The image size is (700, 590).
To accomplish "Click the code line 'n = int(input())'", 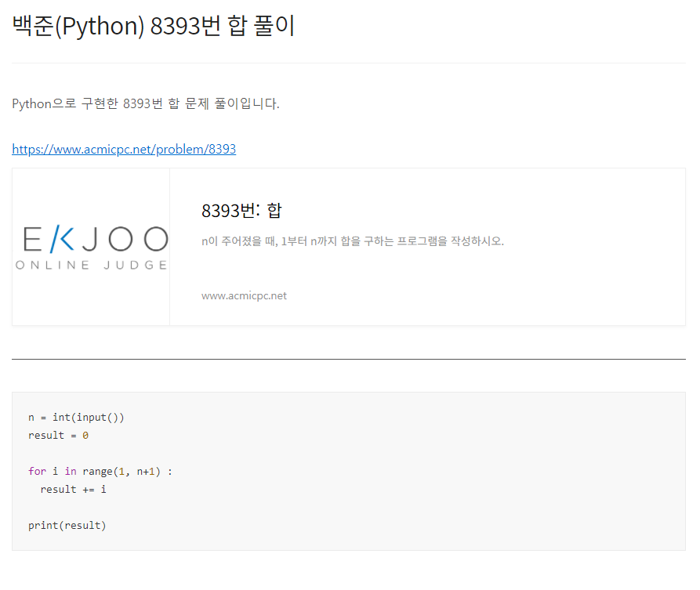I will [76, 418].
